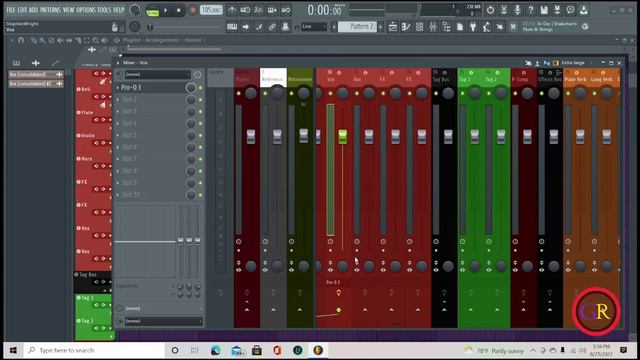Expand the Slot 2 effect arrow
The image size is (640, 360).
[118, 99]
